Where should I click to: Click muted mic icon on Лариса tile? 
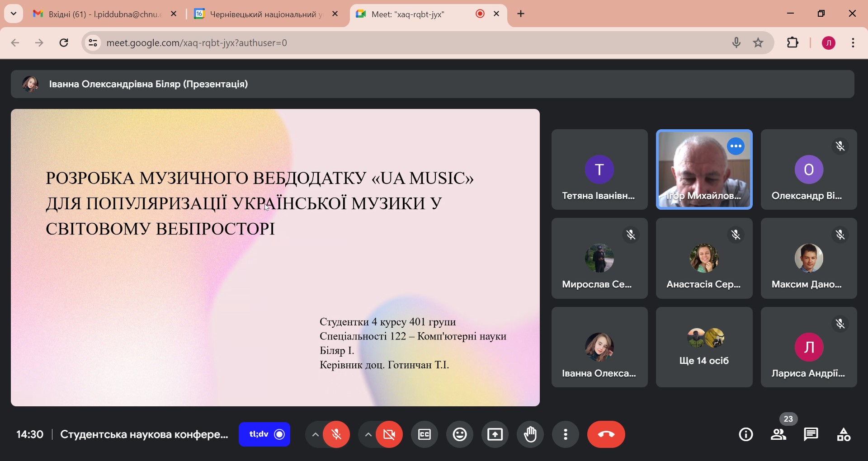840,324
